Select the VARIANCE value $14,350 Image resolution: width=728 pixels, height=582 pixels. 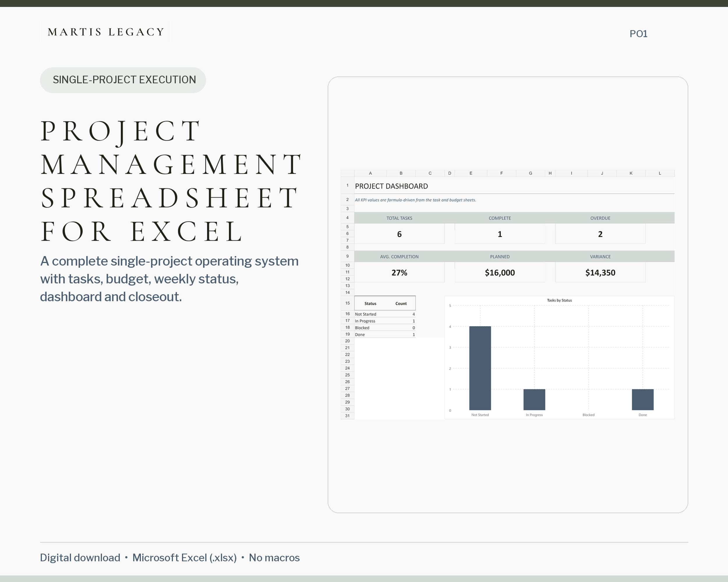pos(600,273)
